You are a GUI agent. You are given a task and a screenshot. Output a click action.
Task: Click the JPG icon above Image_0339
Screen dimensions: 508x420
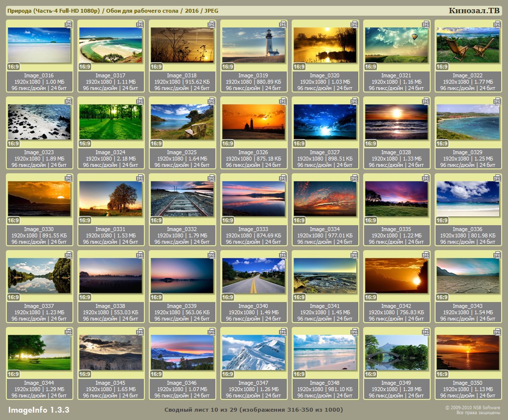point(211,255)
